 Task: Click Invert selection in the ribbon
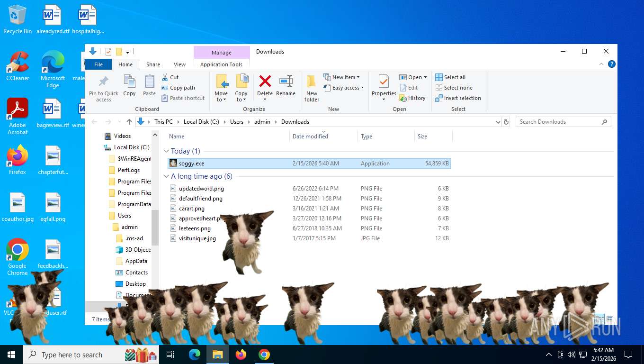(x=458, y=98)
